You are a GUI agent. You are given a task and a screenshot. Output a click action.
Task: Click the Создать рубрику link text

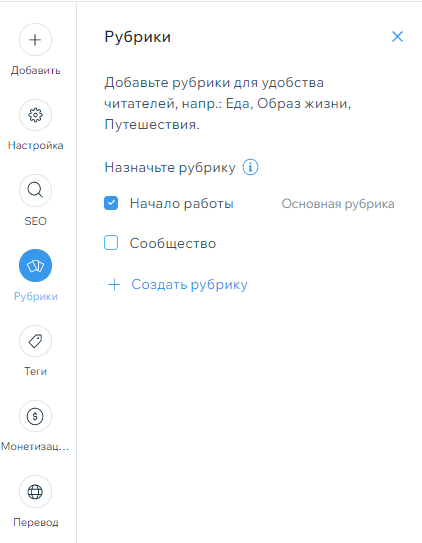click(x=189, y=285)
